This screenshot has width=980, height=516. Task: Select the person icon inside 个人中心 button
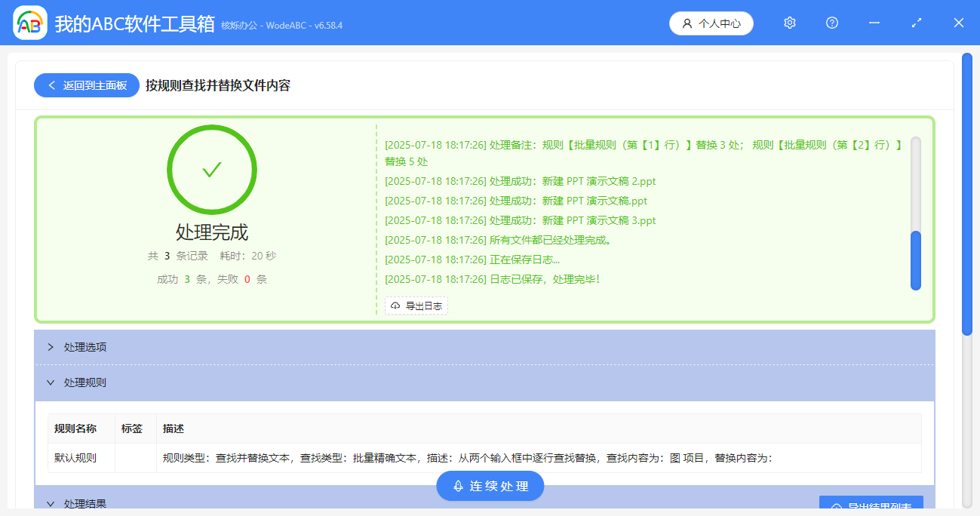(687, 23)
